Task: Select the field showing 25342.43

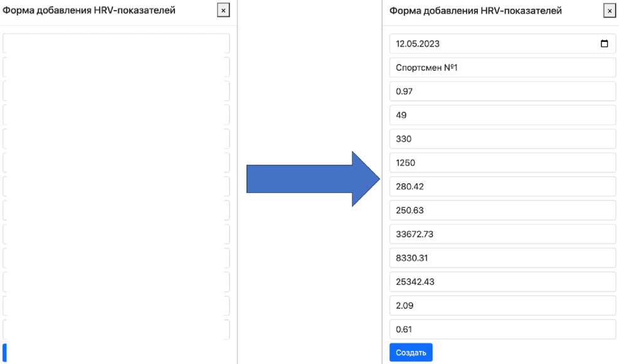Action: 502,282
